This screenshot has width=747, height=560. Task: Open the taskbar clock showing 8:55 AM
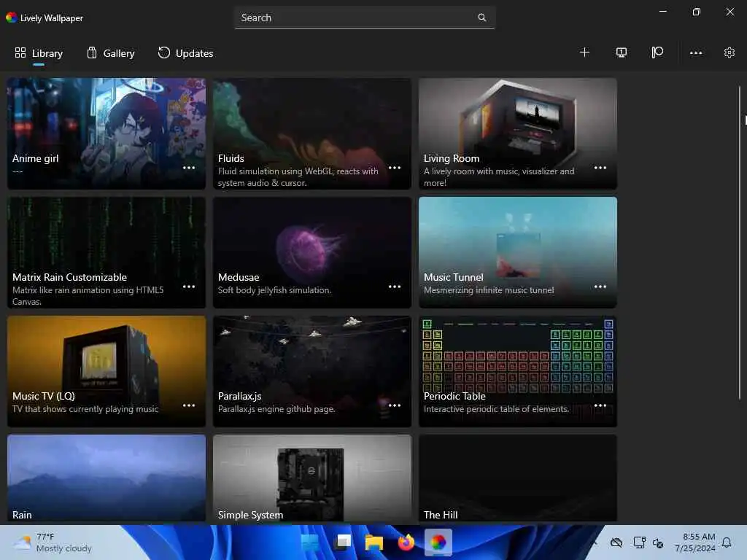point(694,542)
